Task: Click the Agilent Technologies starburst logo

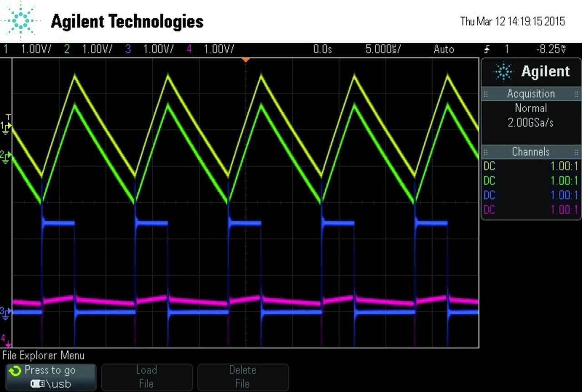Action: point(20,21)
